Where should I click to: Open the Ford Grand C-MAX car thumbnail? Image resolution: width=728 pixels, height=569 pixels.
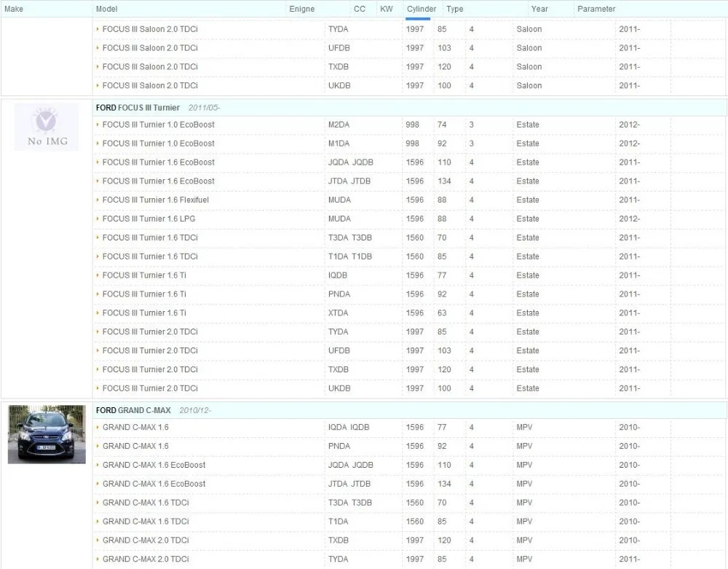click(47, 434)
